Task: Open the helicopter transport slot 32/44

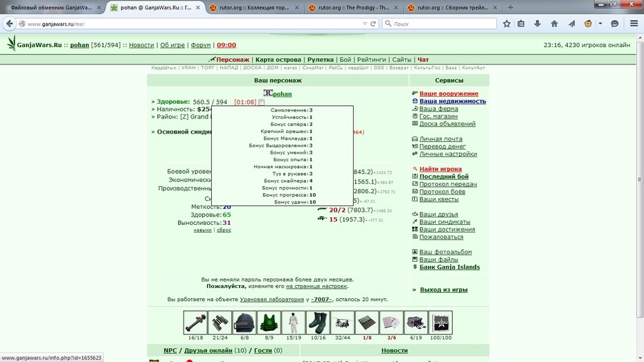Action: (342, 323)
